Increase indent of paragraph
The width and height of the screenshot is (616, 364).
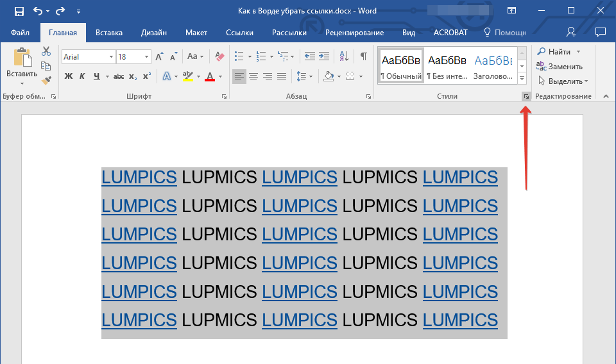(x=324, y=56)
